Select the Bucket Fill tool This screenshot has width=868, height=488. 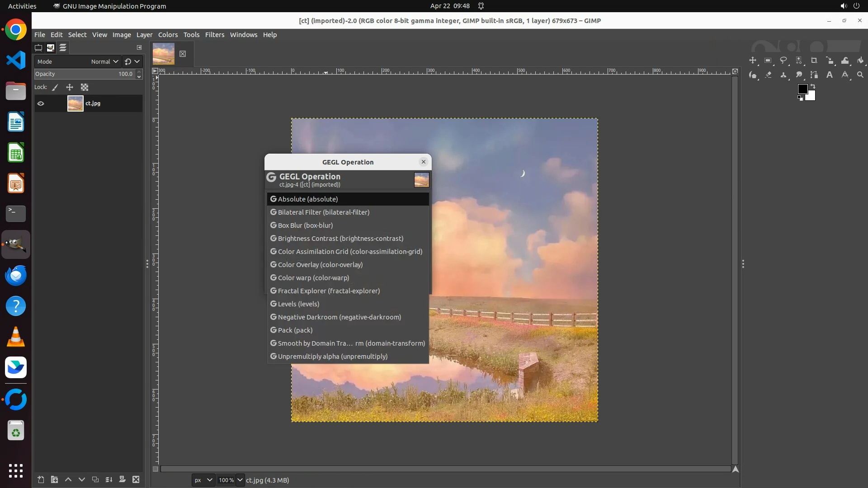[x=860, y=61]
